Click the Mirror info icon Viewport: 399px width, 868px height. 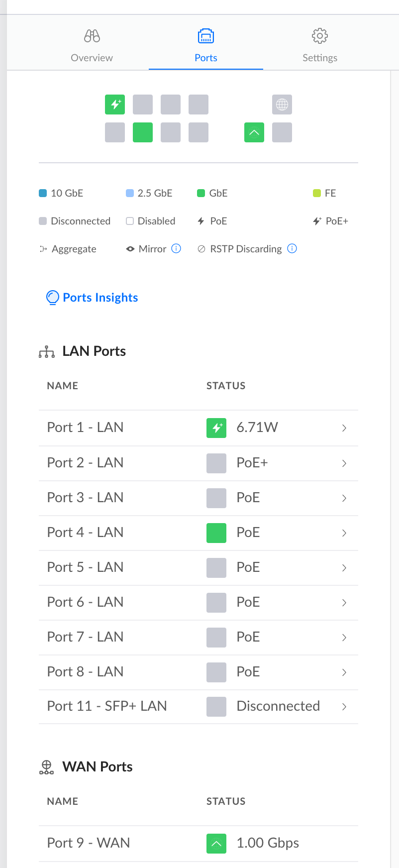[x=176, y=248]
